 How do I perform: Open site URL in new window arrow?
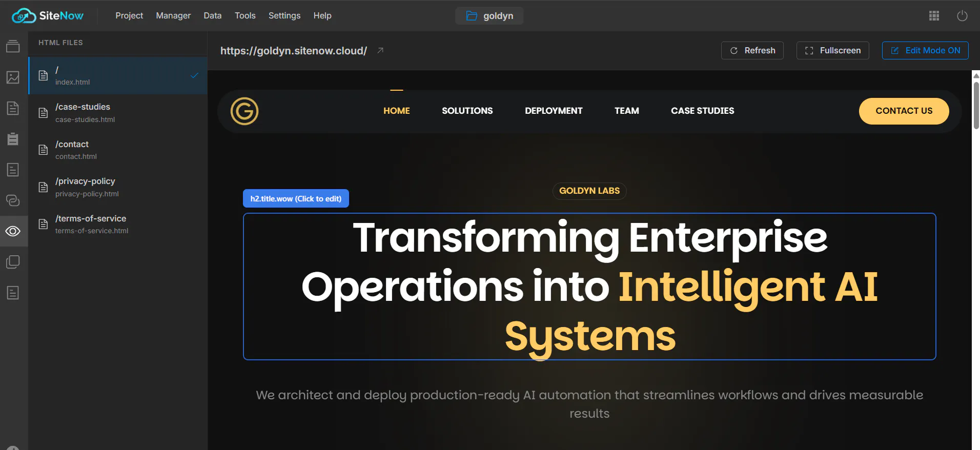380,50
